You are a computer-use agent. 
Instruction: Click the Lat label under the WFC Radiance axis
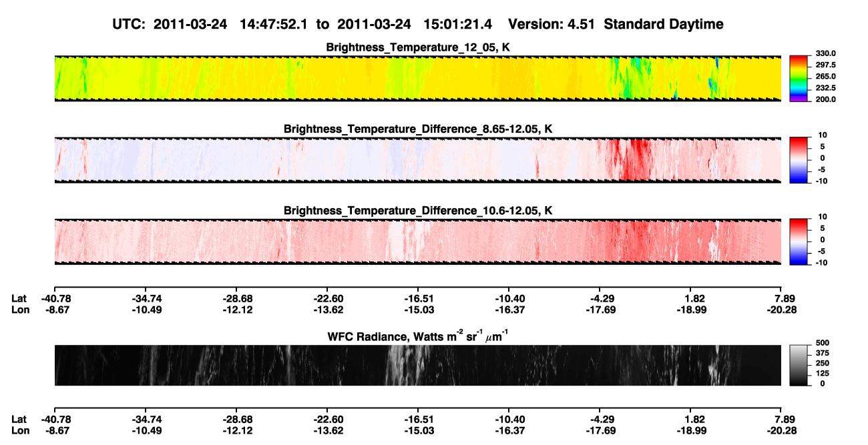(19, 419)
